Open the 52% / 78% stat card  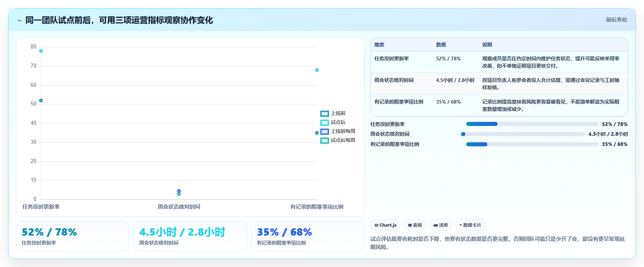(73, 236)
